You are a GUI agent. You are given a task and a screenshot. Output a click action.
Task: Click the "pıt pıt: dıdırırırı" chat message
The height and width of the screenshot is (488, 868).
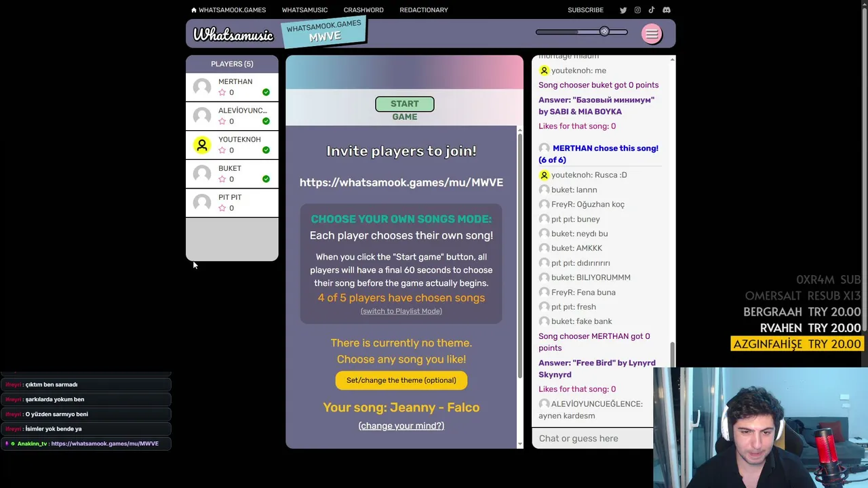[580, 263]
